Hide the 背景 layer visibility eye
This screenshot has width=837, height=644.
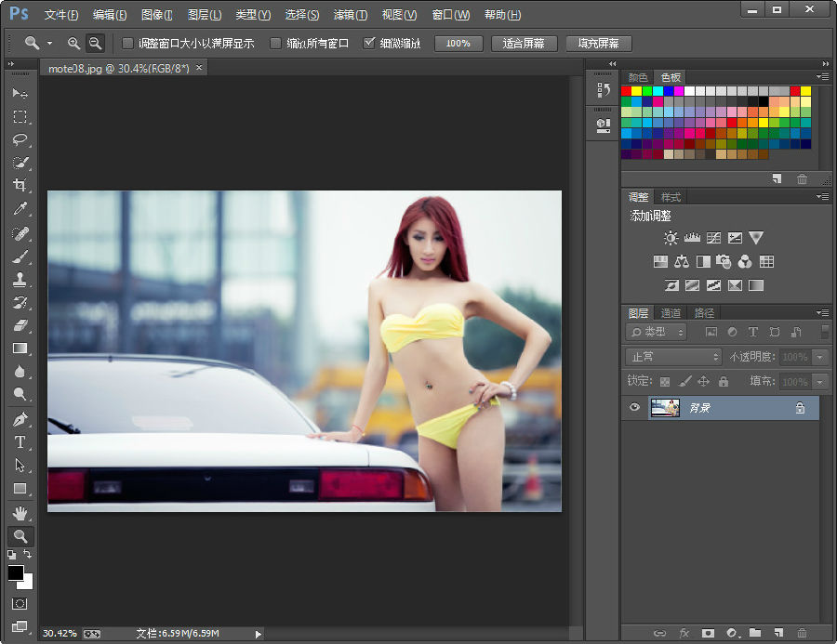(x=634, y=408)
